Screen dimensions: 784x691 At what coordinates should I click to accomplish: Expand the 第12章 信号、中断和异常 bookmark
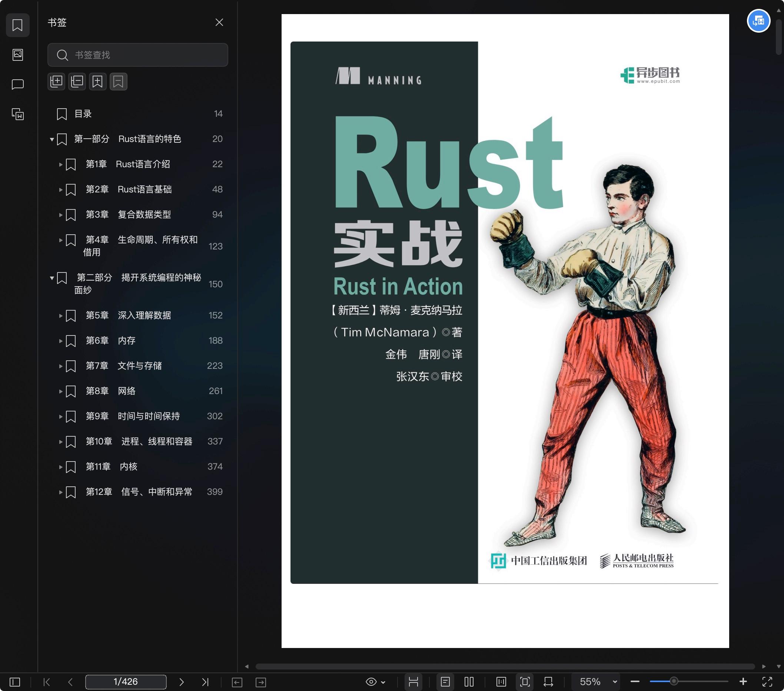tap(61, 492)
